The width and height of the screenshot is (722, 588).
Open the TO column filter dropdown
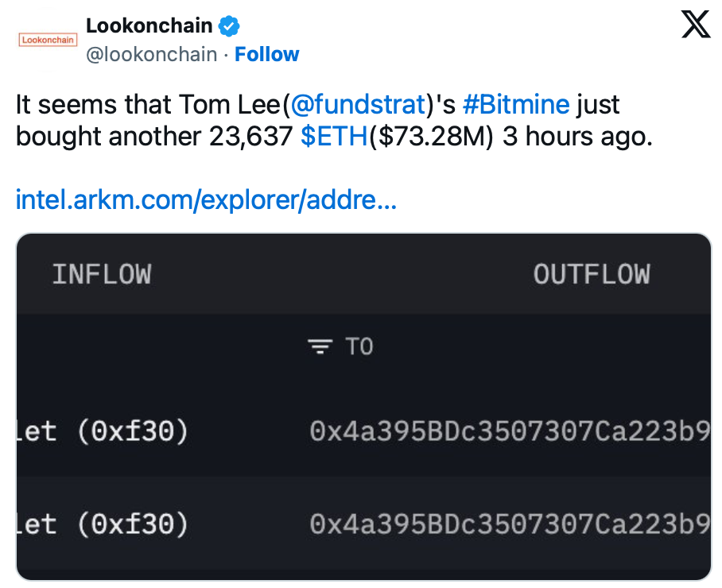[x=359, y=346]
